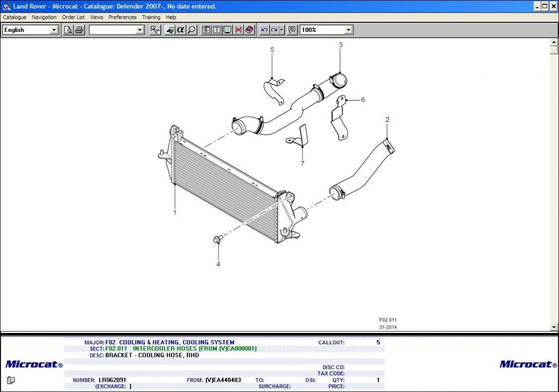This screenshot has height=392, width=559.
Task: Click the redo arrow icon
Action: [x=274, y=30]
